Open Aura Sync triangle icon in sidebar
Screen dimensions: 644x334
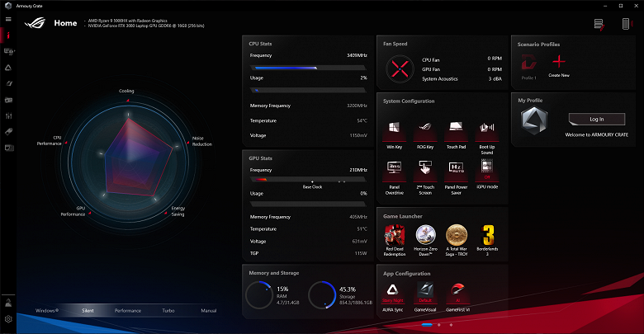(8, 68)
